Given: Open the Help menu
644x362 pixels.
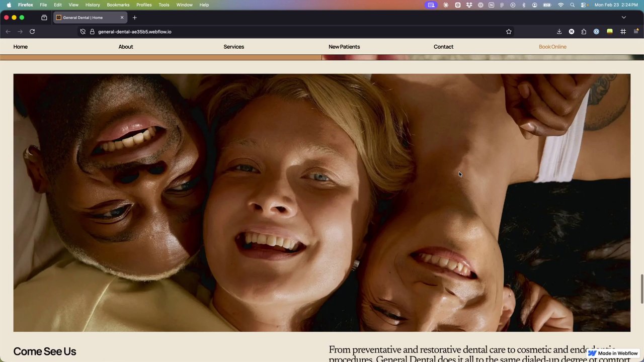Looking at the screenshot, I should click(x=204, y=5).
